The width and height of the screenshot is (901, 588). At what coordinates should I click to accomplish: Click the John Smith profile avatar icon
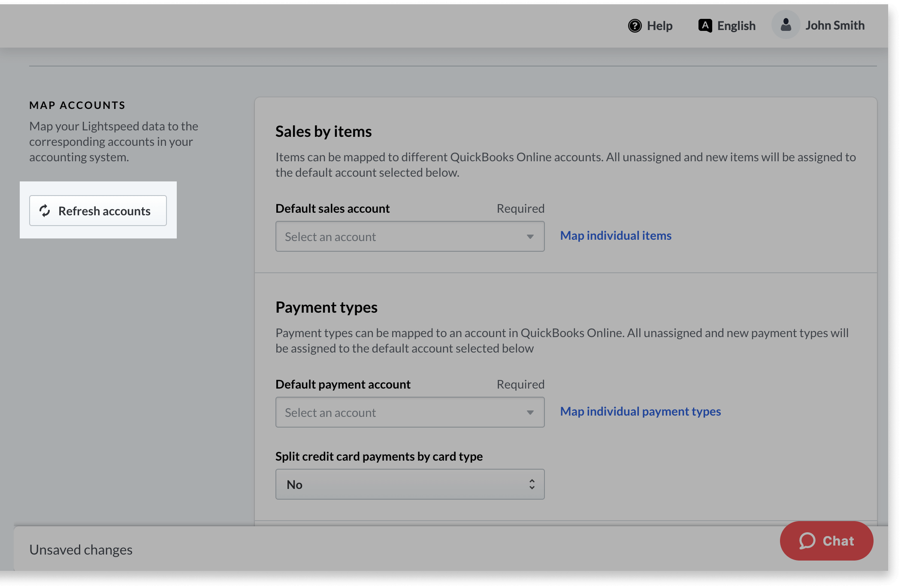[786, 24]
